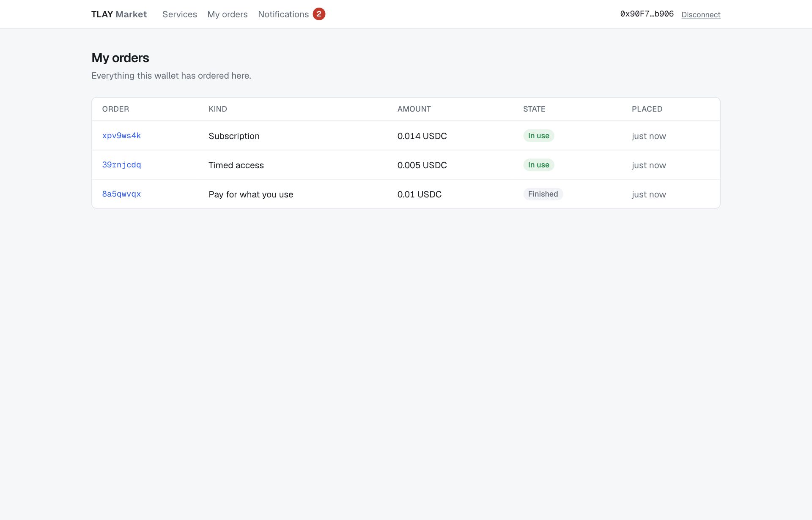This screenshot has width=812, height=520.
Task: Open the TLAY Market home logo
Action: pos(119,14)
